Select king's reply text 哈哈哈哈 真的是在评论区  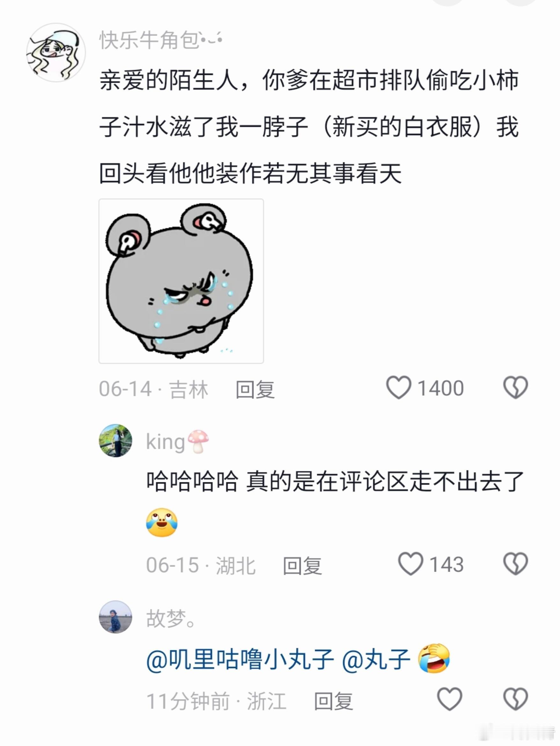[x=335, y=481]
